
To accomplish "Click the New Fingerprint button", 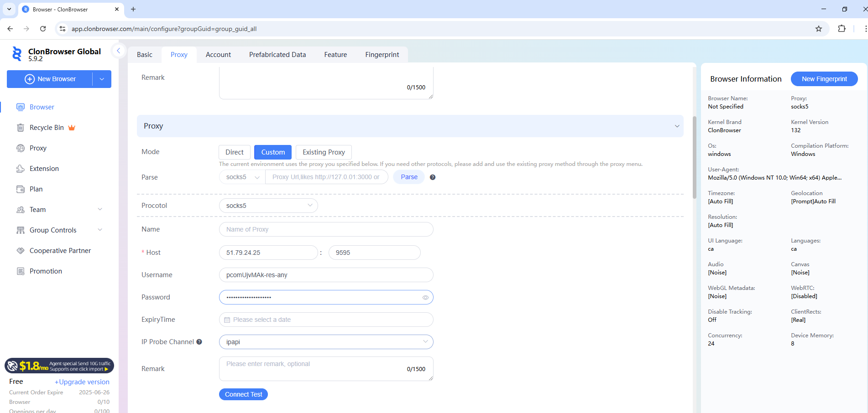I will [824, 79].
